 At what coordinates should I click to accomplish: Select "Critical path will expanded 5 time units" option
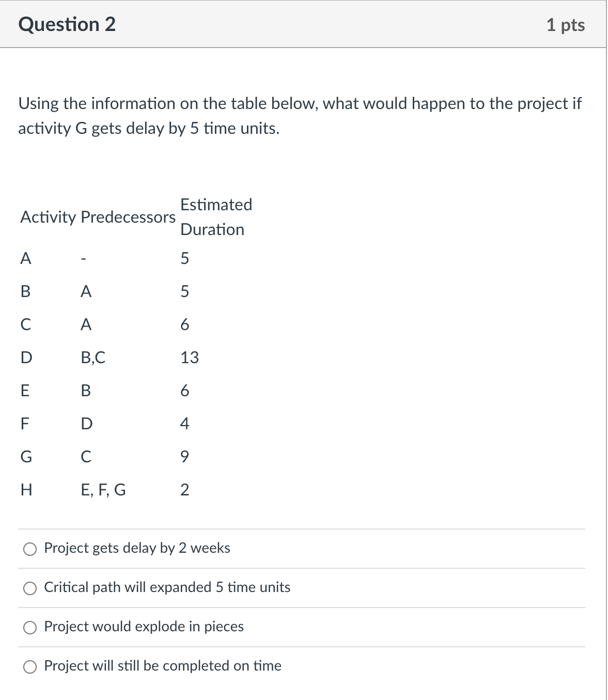point(29,588)
